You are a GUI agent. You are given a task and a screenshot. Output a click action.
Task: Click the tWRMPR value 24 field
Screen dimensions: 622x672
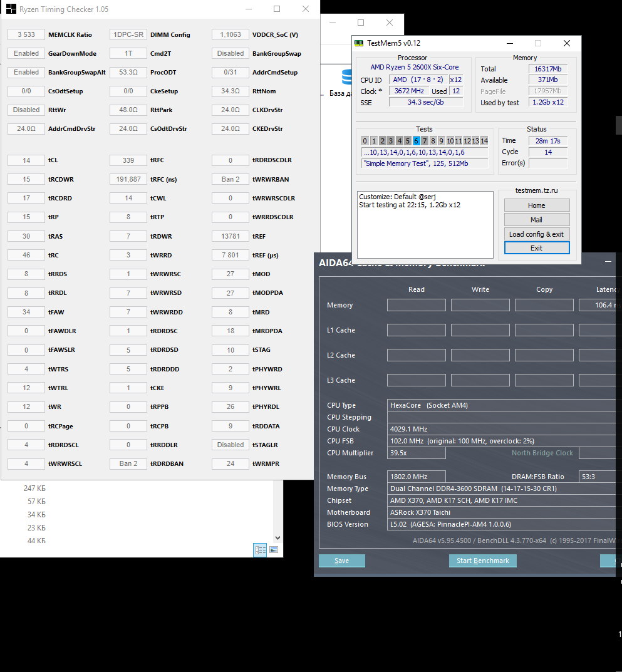(230, 463)
